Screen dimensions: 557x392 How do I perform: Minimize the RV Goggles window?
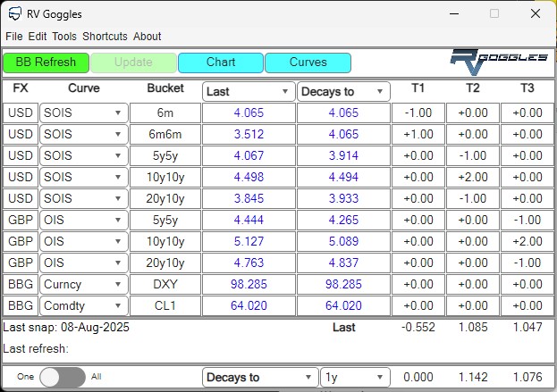point(454,13)
